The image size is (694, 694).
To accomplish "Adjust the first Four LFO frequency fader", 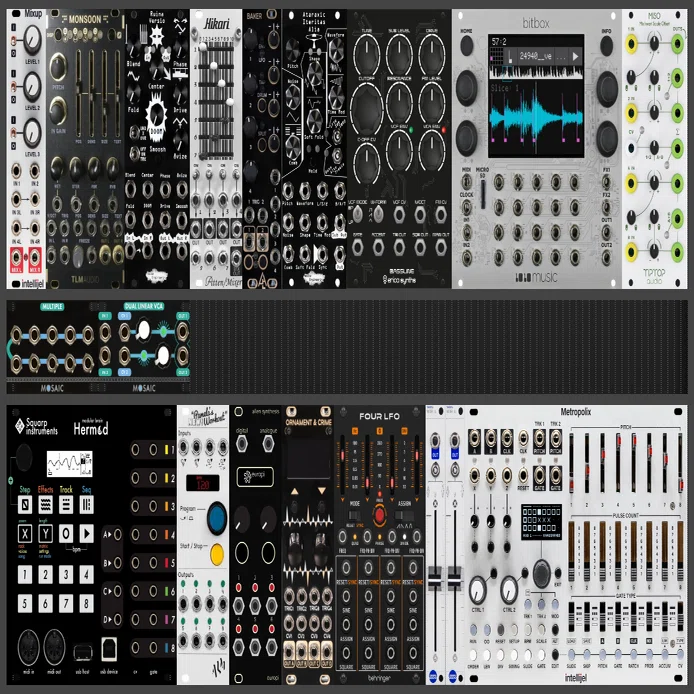I will coord(342,456).
